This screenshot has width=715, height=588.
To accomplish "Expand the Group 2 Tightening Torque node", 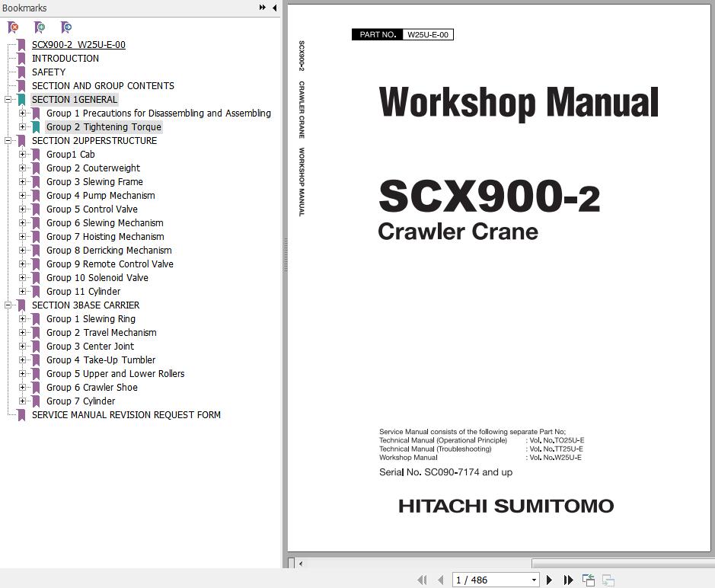I will (x=22, y=126).
